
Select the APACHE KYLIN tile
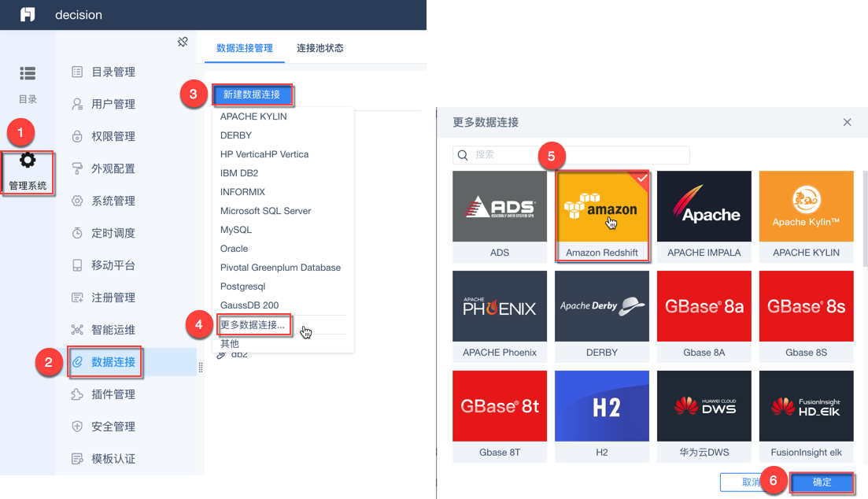(806, 216)
